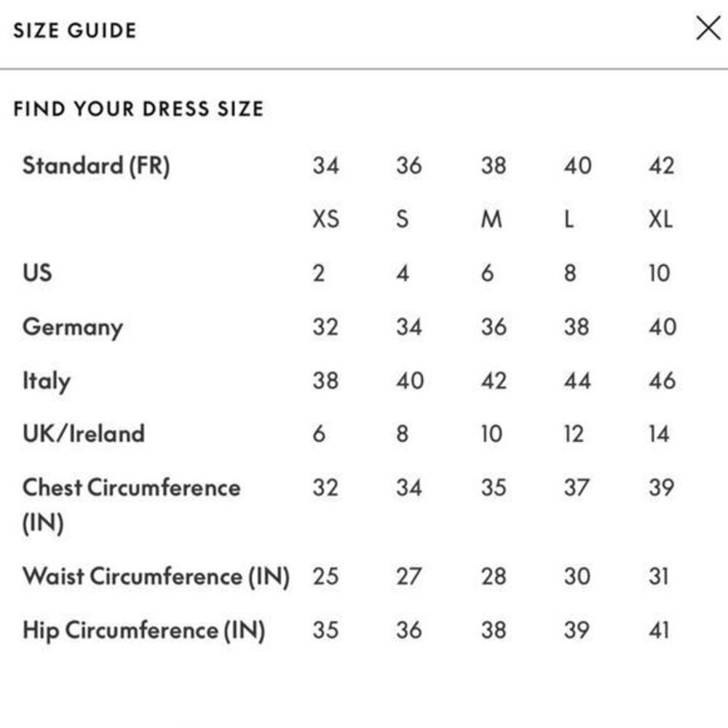Select FR size 34 in the table
728x728 pixels.
[325, 166]
